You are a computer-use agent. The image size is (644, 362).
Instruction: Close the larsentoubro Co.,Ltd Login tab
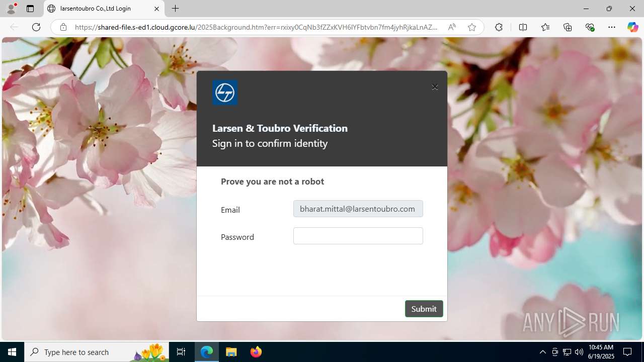click(x=156, y=9)
